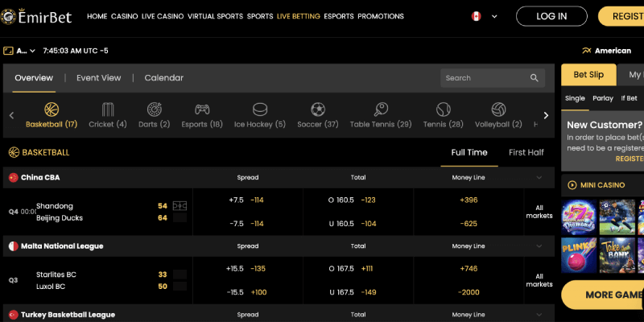This screenshot has width=644, height=322.
Task: Collapse the China CBA league
Action: [x=539, y=177]
